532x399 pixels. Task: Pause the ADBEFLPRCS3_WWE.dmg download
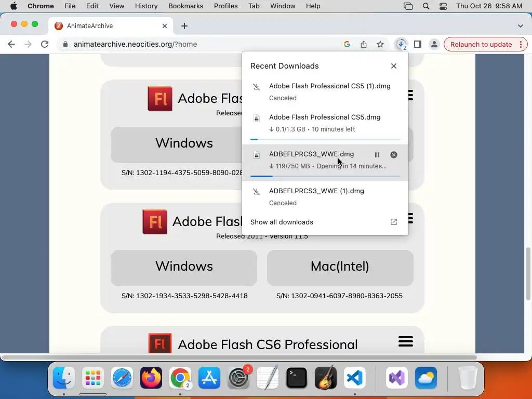tap(377, 155)
